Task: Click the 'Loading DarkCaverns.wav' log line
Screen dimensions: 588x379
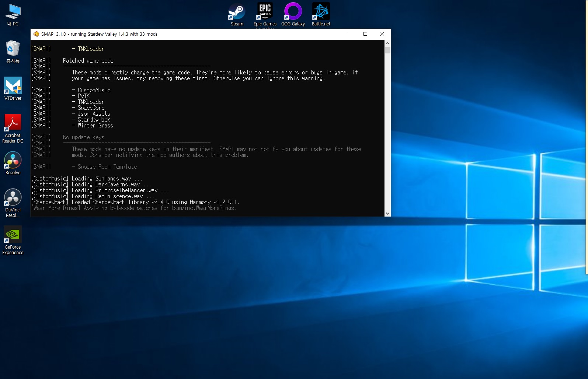Action: pyautogui.click(x=91, y=185)
